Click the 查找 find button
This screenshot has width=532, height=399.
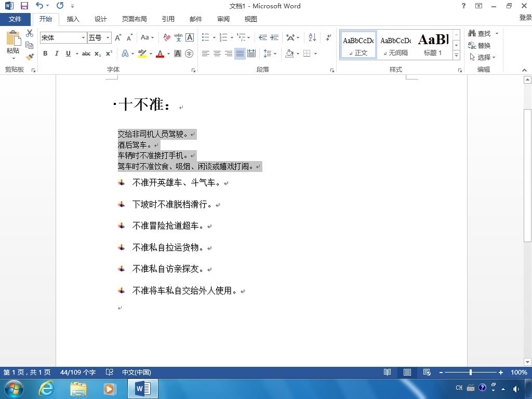tap(480, 33)
